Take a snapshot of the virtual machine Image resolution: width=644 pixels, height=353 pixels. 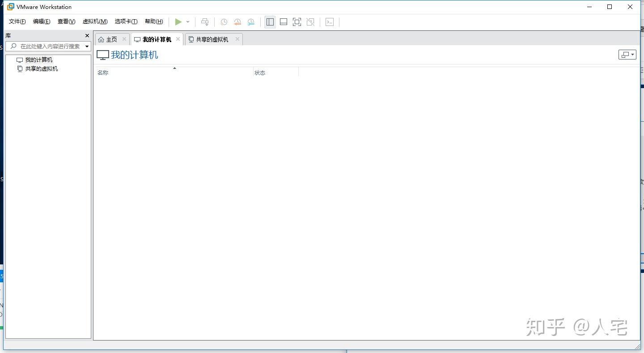(224, 22)
